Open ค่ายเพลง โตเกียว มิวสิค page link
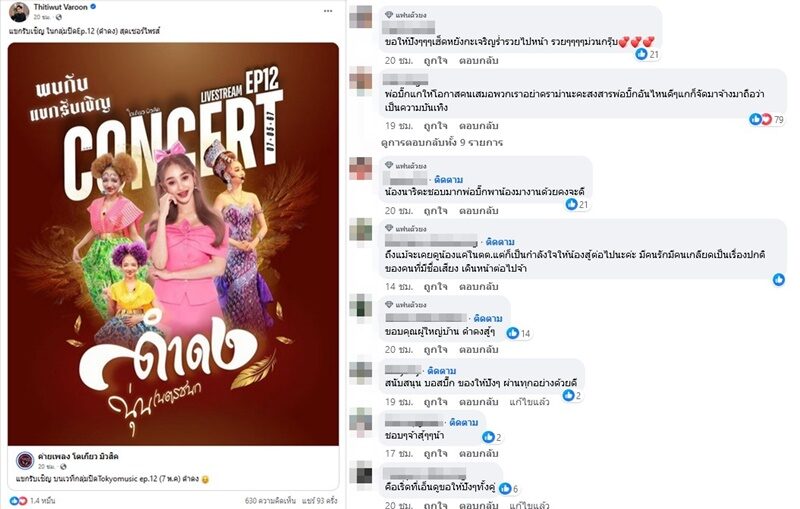 (78, 456)
